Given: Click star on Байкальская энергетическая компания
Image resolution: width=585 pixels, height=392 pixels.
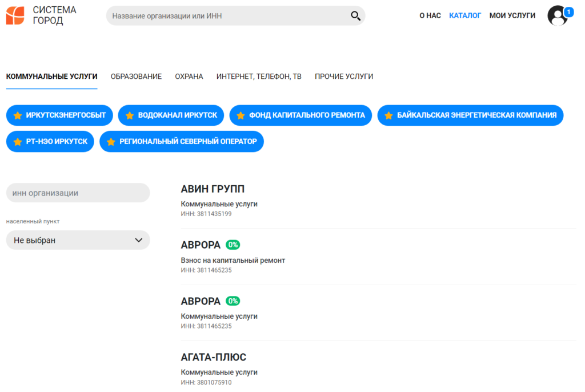Looking at the screenshot, I should (x=388, y=115).
